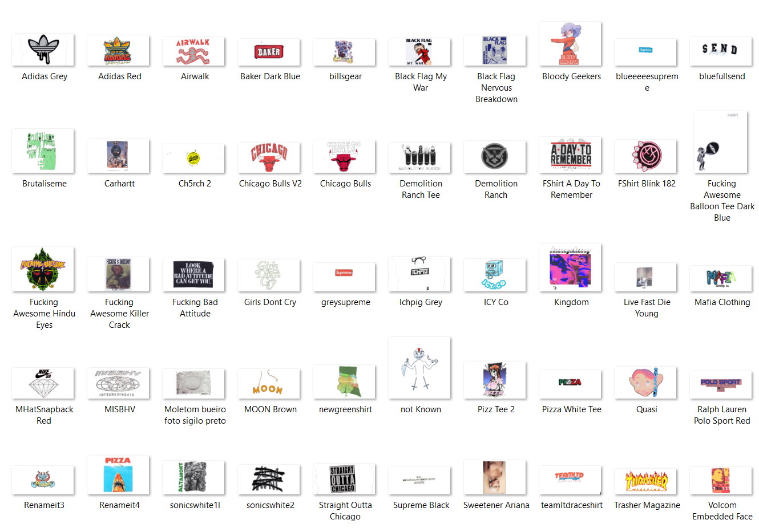Screen dimensions: 759x532
Task: Click the greysupreme file thumbnail
Action: [x=344, y=277]
